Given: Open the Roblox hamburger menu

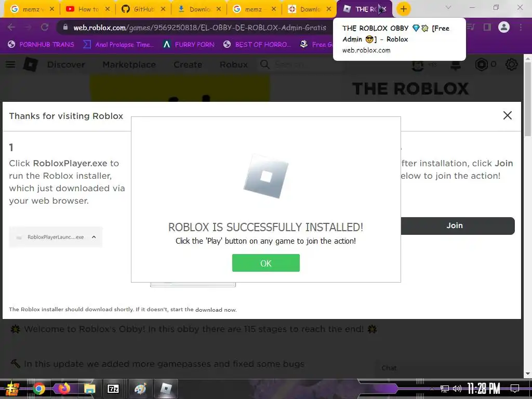Looking at the screenshot, I should (10, 64).
